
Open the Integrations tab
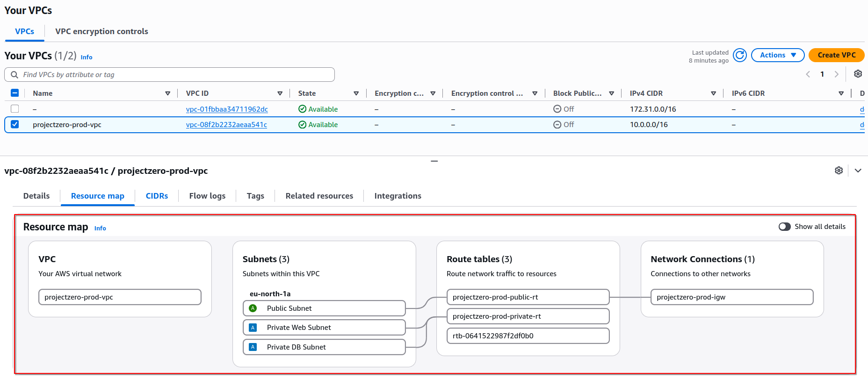(x=398, y=196)
